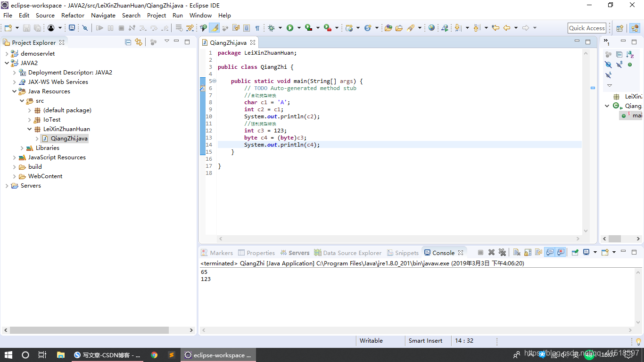Collapse the Java Resources node

(14, 91)
